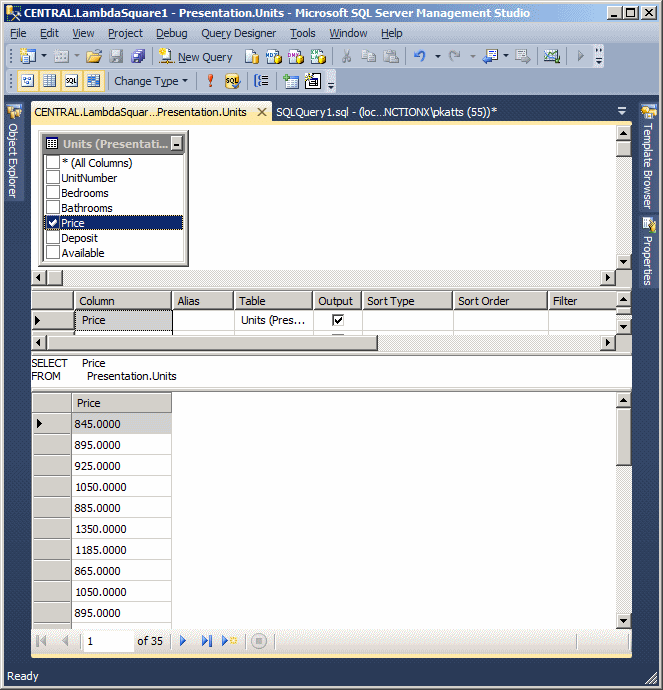The image size is (663, 690).
Task: Click the Add Group By icon
Action: (x=261, y=81)
